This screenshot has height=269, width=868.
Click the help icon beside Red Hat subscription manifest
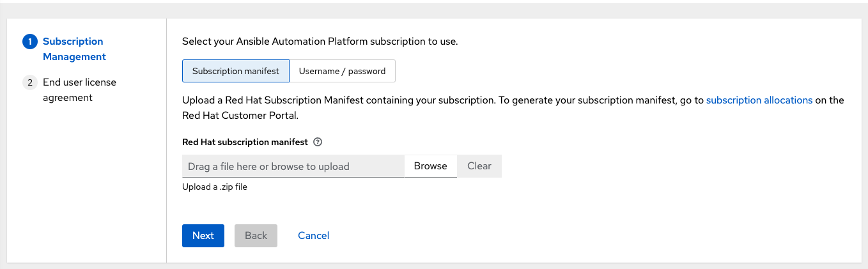[318, 142]
